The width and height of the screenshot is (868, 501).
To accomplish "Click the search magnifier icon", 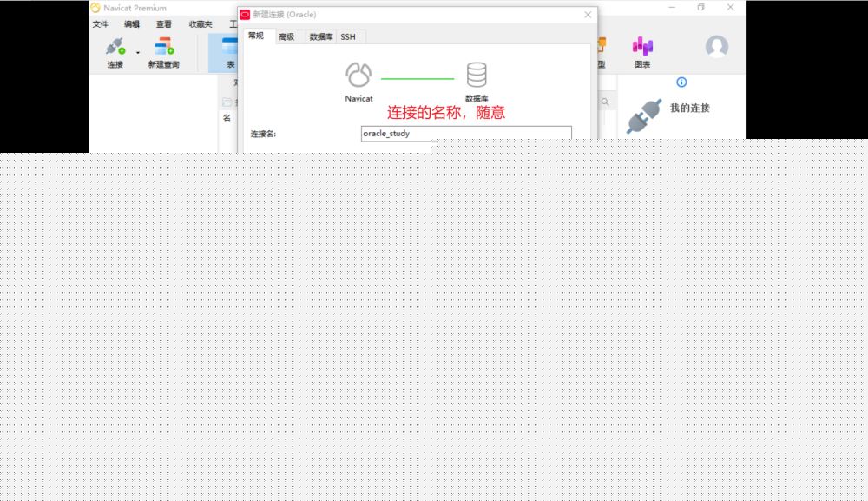I will click(605, 102).
